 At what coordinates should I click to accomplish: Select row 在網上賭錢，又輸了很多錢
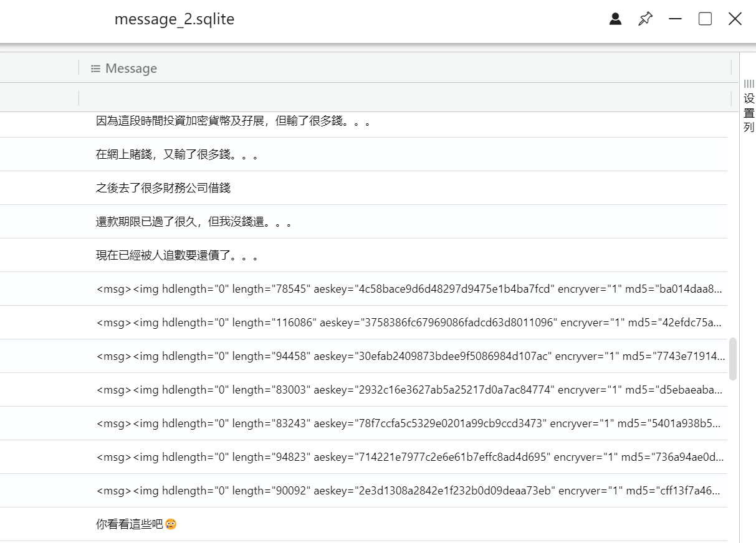pyautogui.click(x=363, y=154)
